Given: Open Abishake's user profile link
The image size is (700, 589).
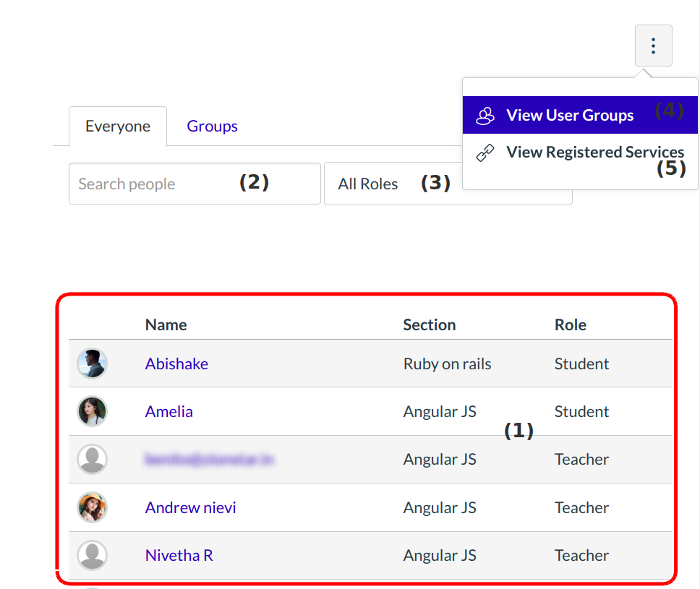Looking at the screenshot, I should pyautogui.click(x=176, y=364).
